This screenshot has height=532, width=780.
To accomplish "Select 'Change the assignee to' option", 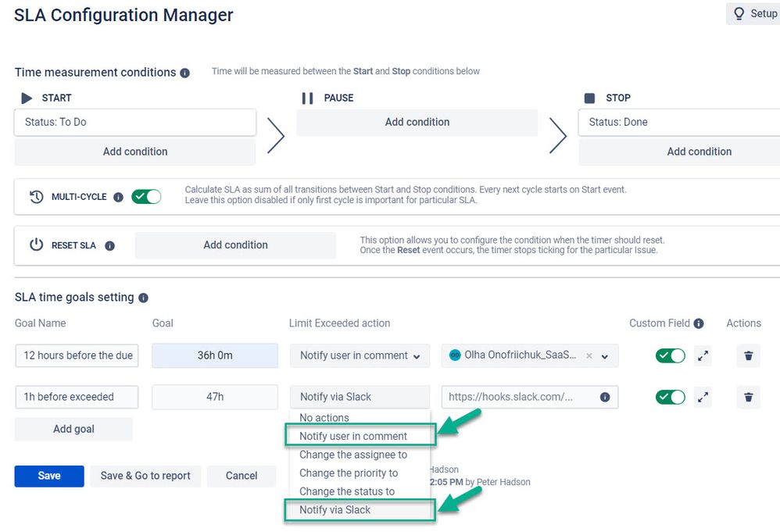I will (353, 455).
